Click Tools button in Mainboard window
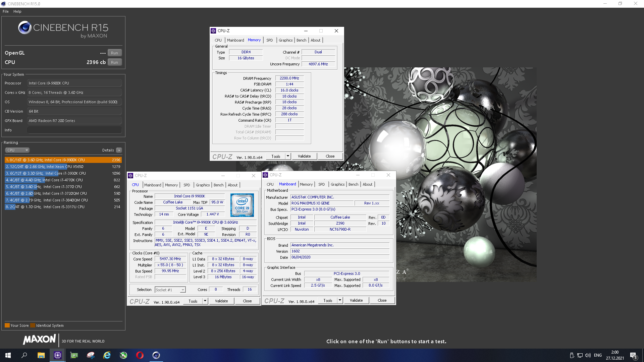The height and width of the screenshot is (362, 644). pyautogui.click(x=328, y=300)
